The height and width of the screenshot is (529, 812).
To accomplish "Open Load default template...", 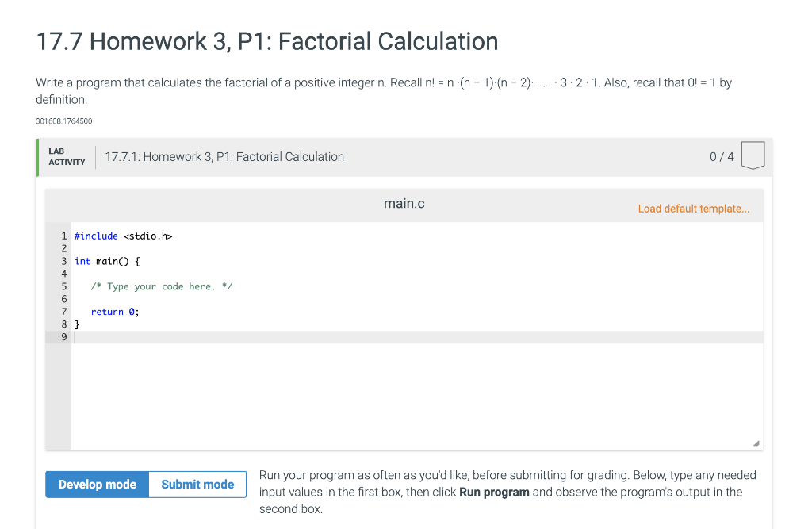I will pos(694,208).
